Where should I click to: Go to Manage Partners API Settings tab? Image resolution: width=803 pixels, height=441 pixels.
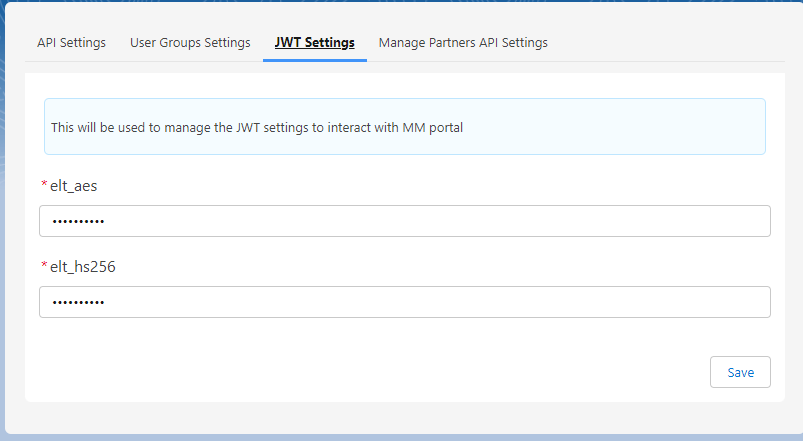tap(463, 43)
